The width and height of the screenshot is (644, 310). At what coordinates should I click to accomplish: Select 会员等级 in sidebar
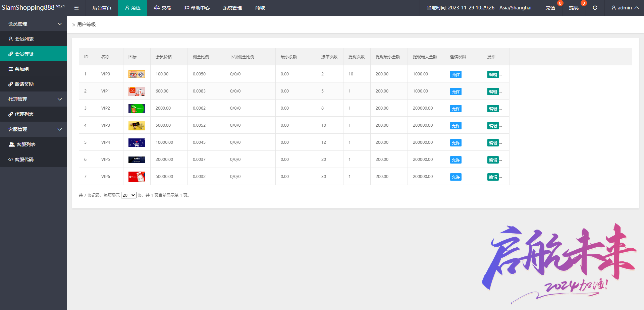(x=34, y=54)
